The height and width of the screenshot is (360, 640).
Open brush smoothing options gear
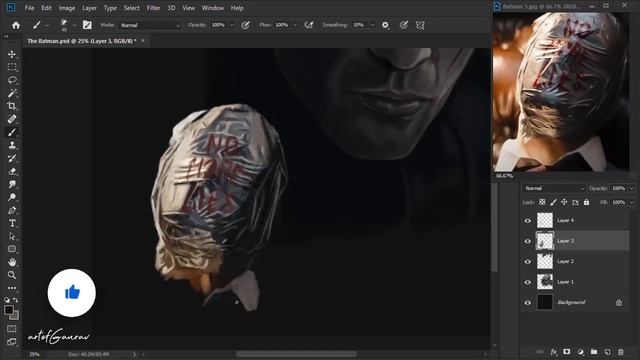tap(385, 25)
